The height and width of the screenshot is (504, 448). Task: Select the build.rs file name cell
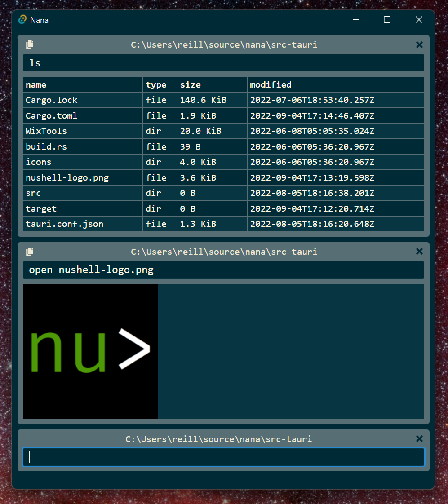point(83,146)
